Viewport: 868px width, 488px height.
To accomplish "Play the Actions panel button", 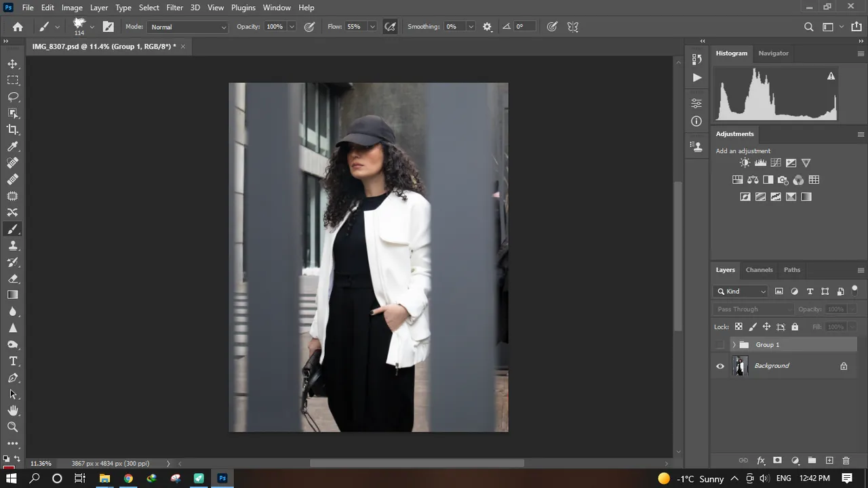I will [x=696, y=78].
